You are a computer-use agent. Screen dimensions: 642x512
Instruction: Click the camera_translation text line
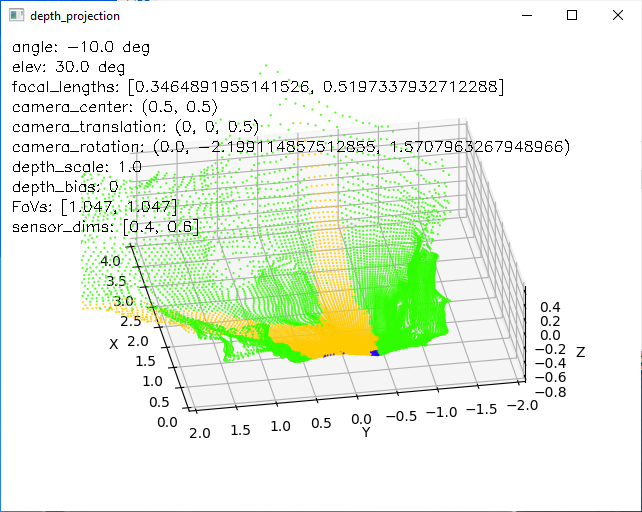click(x=136, y=127)
